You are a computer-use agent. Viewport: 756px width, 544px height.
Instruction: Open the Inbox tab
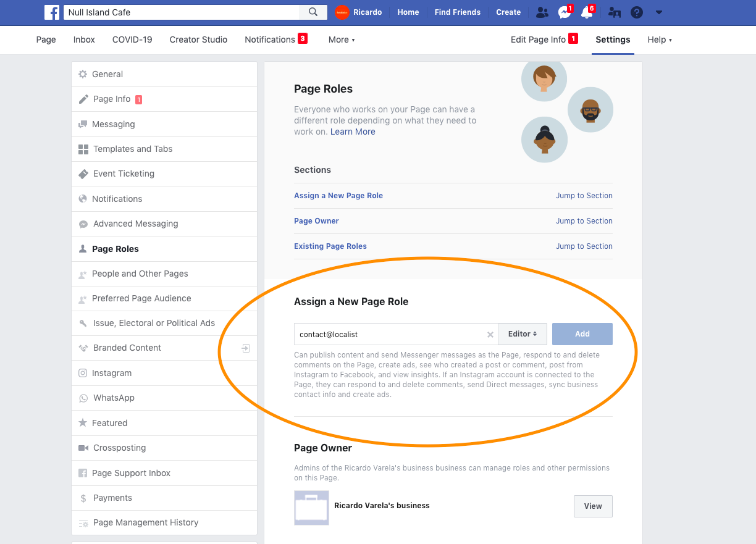point(84,40)
